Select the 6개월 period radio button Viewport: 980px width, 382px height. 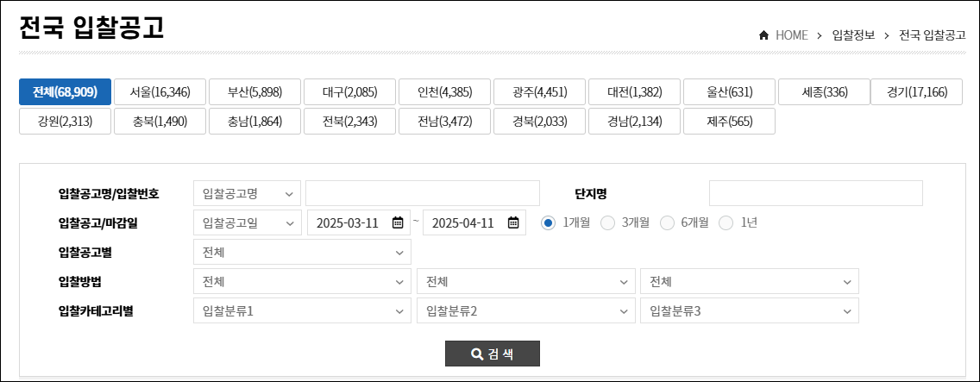[668, 222]
